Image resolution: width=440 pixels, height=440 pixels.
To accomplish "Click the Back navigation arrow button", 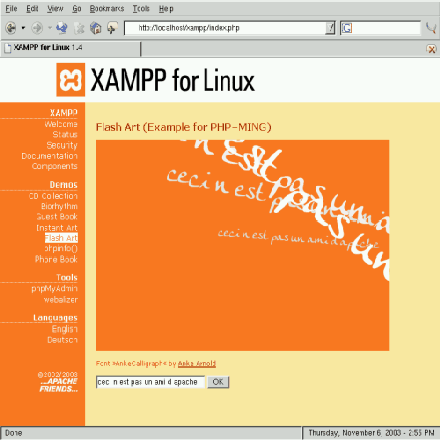I will [x=11, y=28].
